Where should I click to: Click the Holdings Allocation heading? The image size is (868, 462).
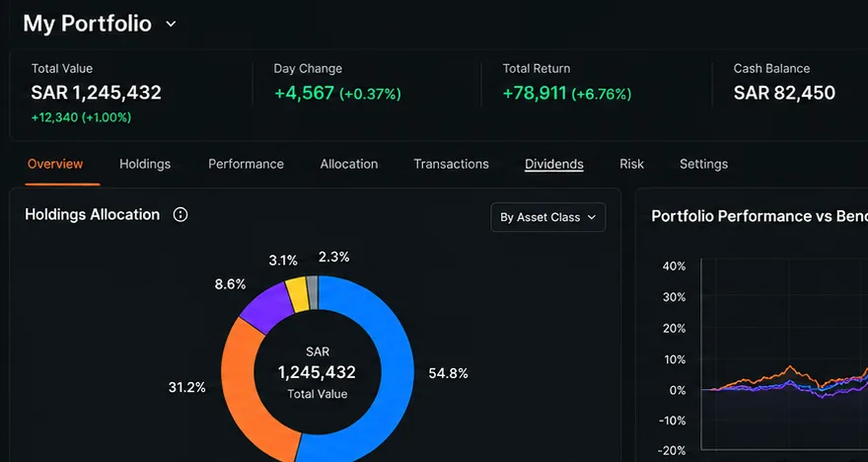93,214
